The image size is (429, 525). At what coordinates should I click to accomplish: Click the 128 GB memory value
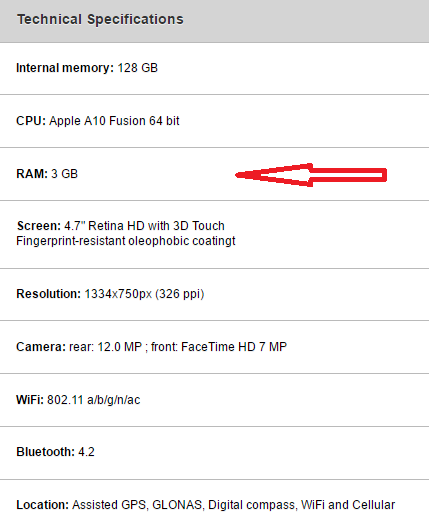point(138,68)
